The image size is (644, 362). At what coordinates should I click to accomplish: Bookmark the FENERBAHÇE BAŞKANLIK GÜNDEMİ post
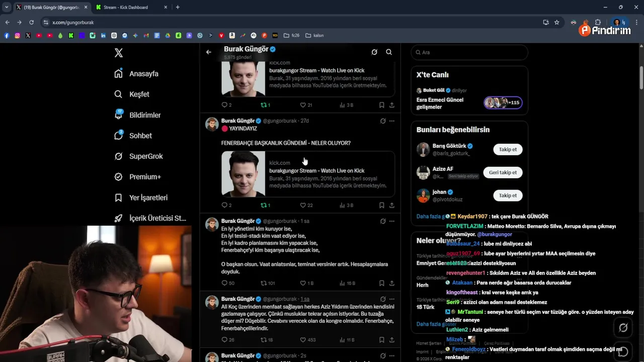click(x=382, y=205)
